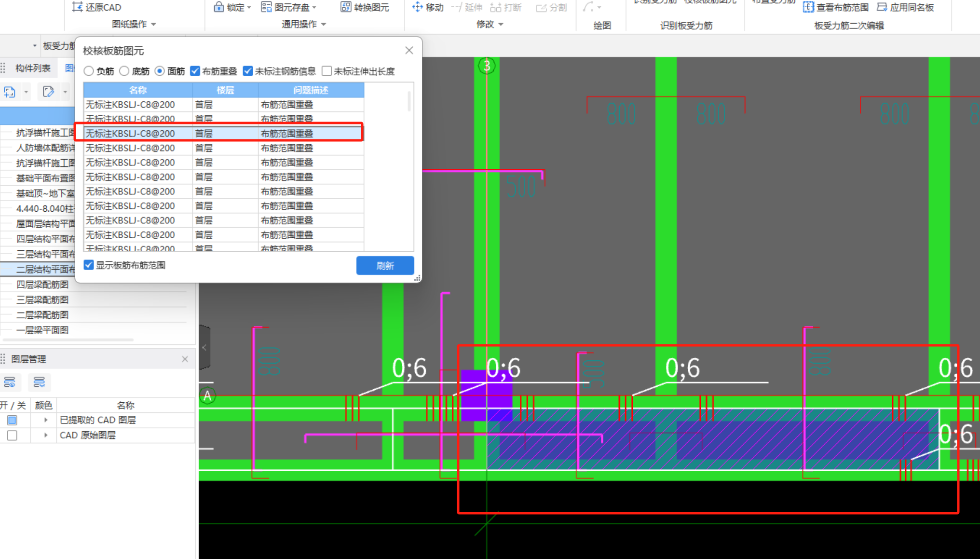This screenshot has height=559, width=980.
Task: Click the 刷新 refresh button
Action: click(385, 265)
